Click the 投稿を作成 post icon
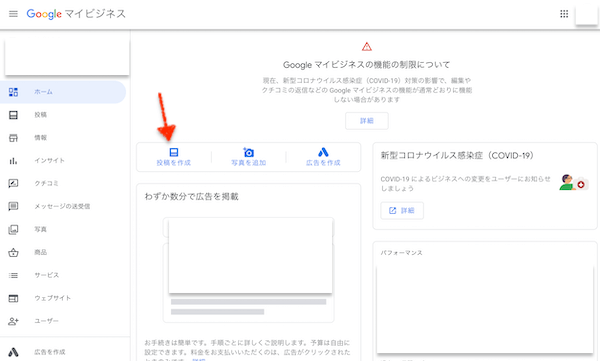The image size is (600, 361). 174,152
